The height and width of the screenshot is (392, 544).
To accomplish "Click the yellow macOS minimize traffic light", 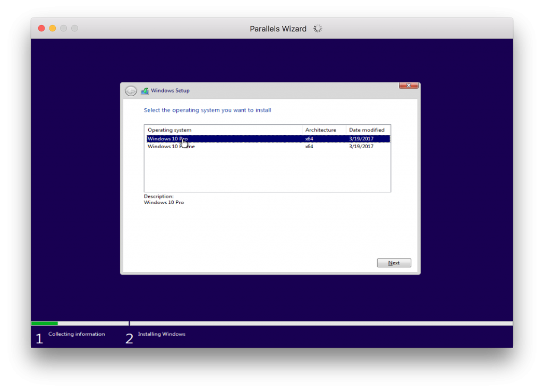I will click(x=52, y=28).
